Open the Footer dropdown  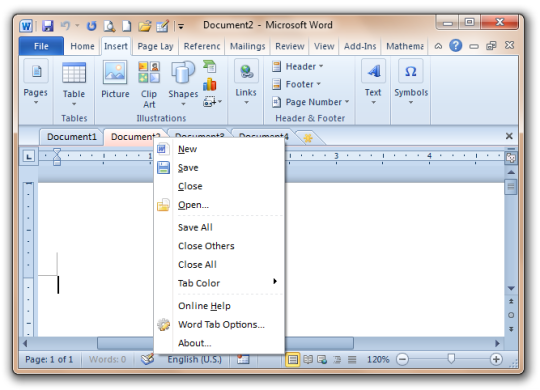[x=296, y=84]
